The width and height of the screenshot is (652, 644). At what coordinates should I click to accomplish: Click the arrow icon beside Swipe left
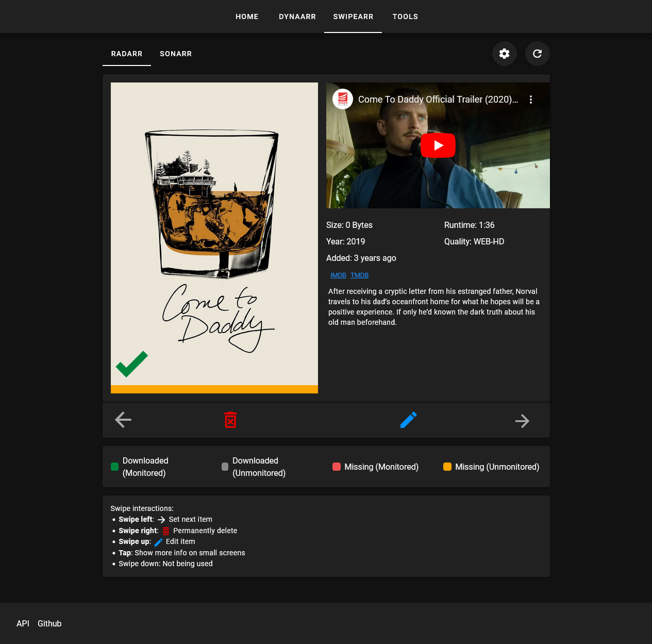click(161, 520)
